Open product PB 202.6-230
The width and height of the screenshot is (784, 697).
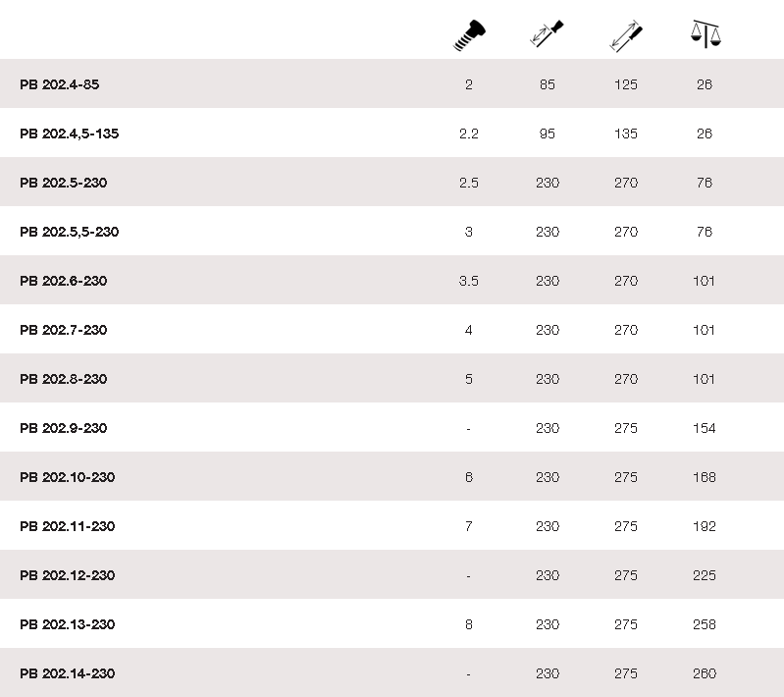pos(64,281)
